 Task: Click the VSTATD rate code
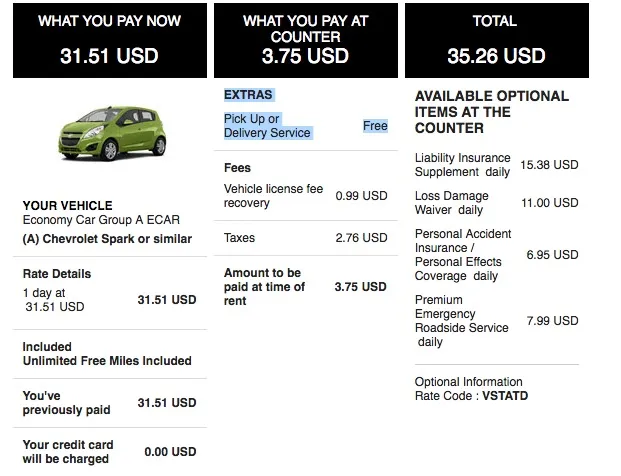[505, 396]
